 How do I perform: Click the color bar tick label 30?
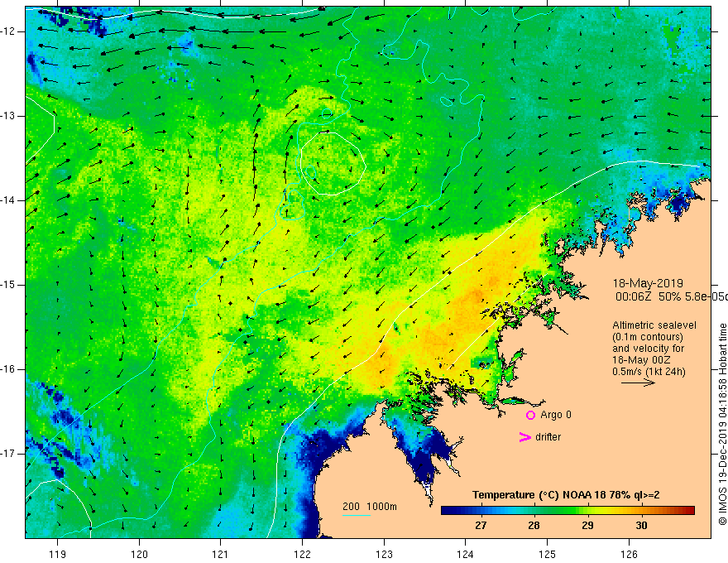tap(641, 526)
